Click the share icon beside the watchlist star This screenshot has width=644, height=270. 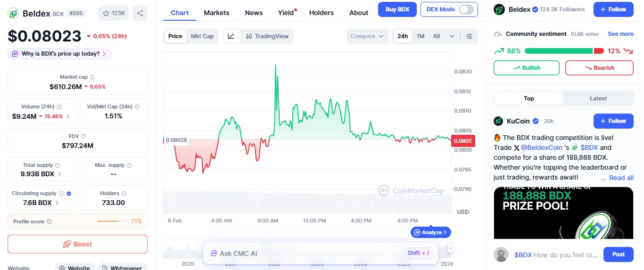coord(140,13)
